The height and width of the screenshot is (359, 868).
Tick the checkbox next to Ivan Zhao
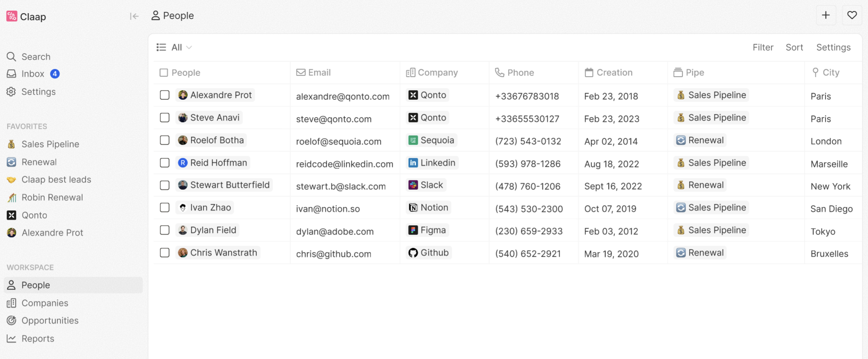pos(164,208)
